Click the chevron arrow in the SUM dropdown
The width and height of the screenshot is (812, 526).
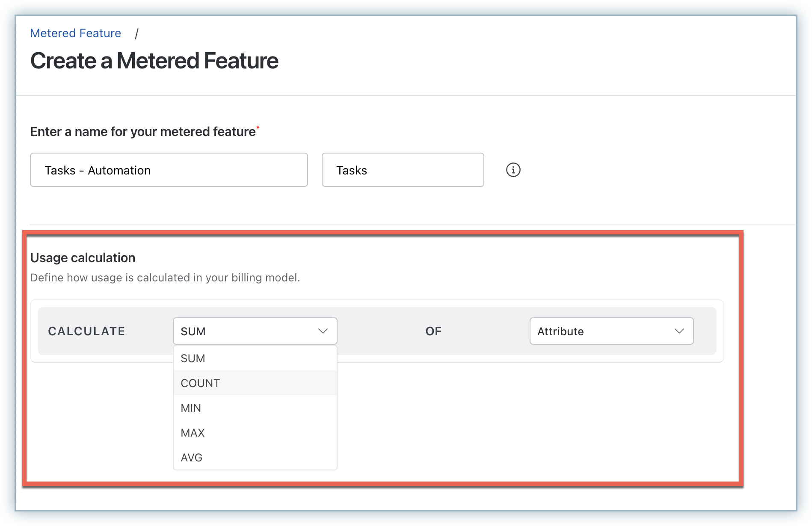pos(323,331)
